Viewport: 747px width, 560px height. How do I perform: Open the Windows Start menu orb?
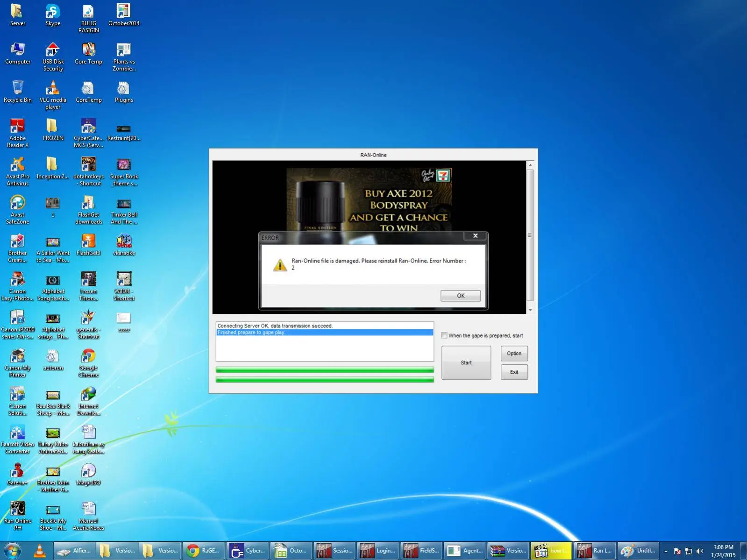[13, 551]
